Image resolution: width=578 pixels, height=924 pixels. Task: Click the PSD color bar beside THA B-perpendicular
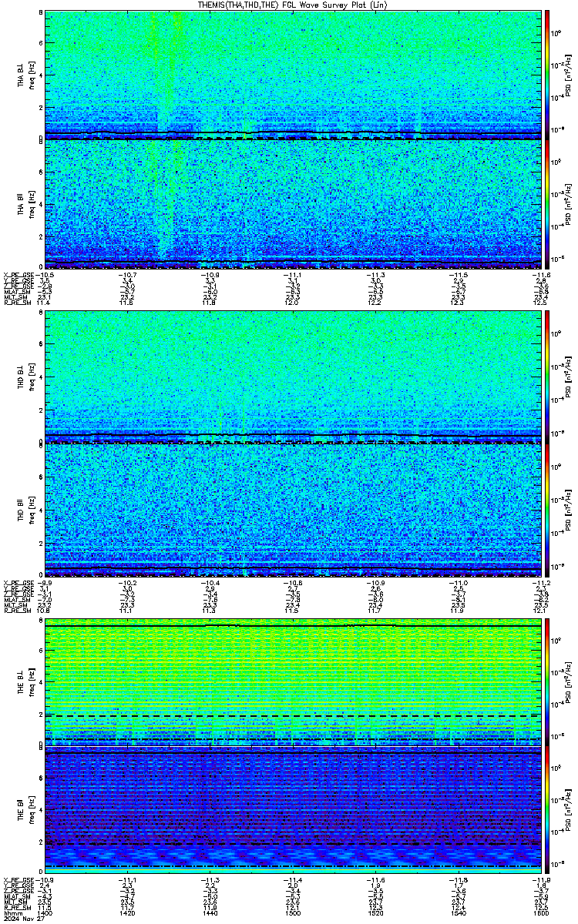(x=547, y=75)
